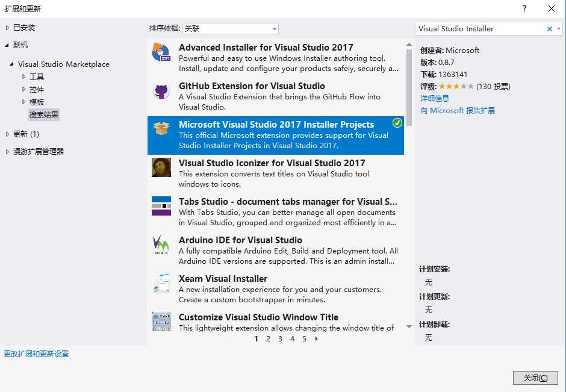Image resolution: width=566 pixels, height=392 pixels.
Task: Expand the 控件 category
Action: (24, 89)
